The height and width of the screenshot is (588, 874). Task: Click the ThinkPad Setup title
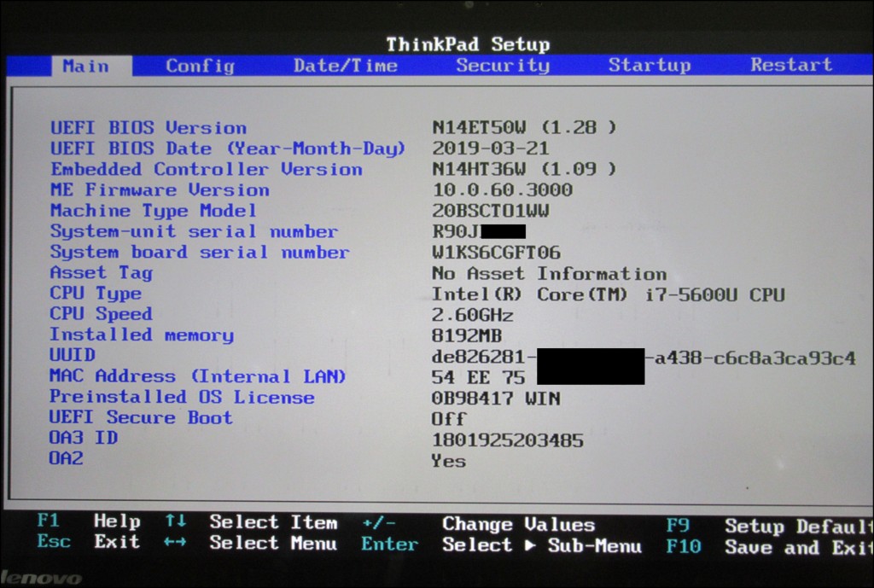469,44
